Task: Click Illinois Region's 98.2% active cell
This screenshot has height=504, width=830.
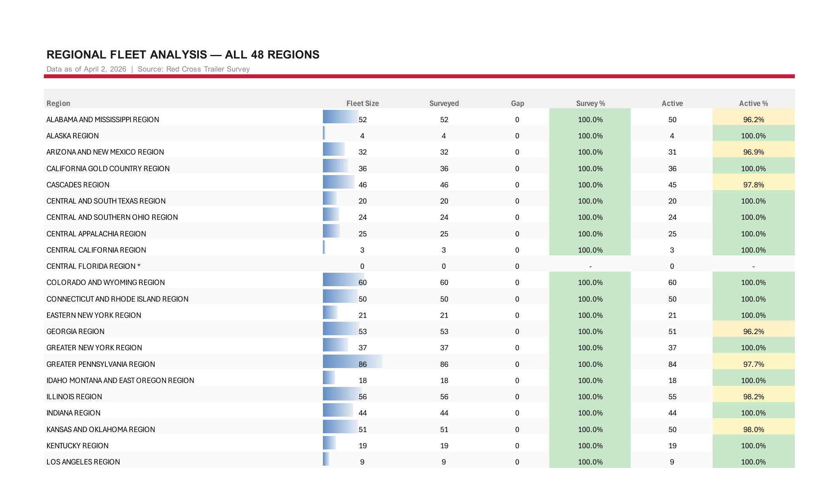Action: (753, 396)
